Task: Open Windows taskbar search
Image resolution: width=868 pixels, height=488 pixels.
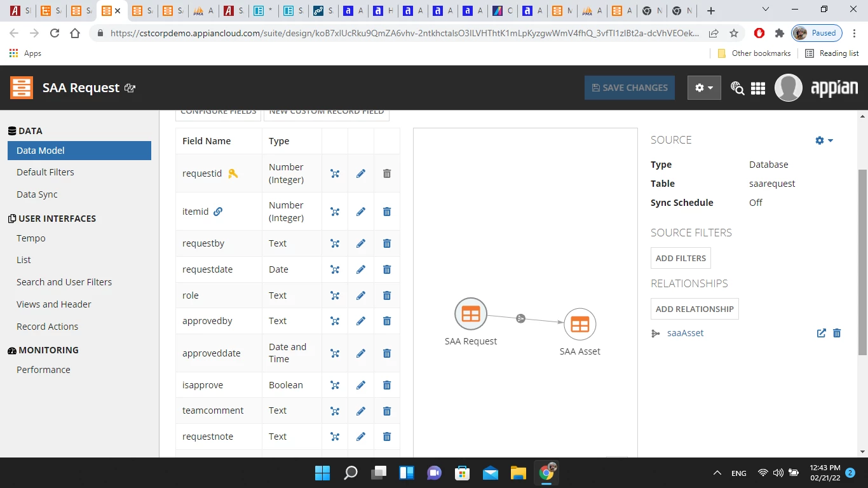Action: [351, 473]
